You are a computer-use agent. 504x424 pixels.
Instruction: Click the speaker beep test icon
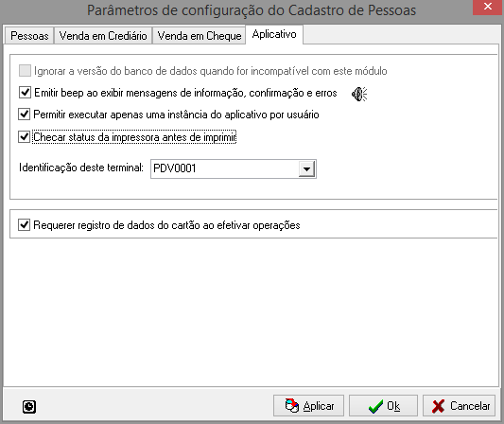[x=359, y=94]
